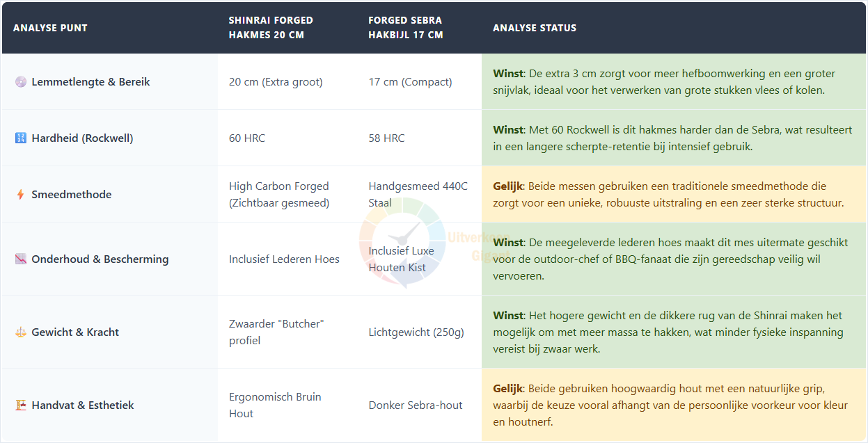
Task: Click the Inclusief Luxe Houten Kist cell
Action: pyautogui.click(x=401, y=259)
